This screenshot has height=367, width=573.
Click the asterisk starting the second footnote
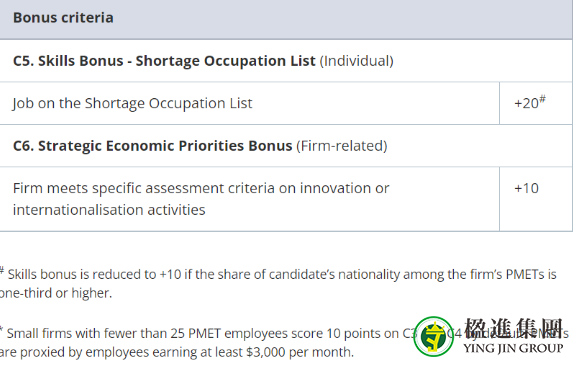point(1,329)
